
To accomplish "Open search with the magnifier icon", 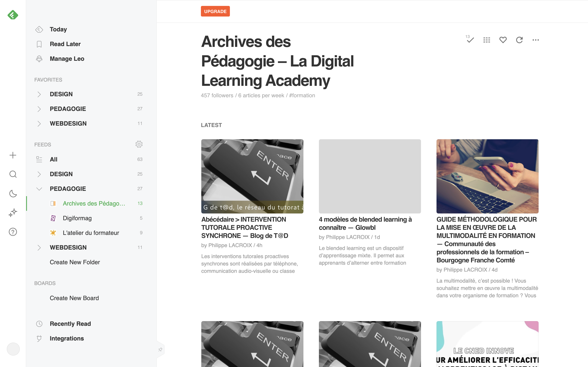I will point(13,174).
